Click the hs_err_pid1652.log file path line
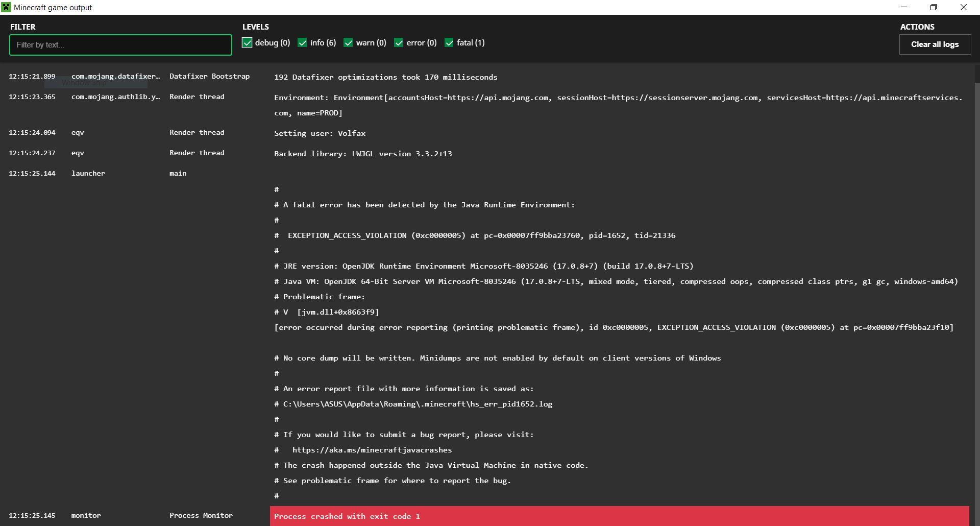The width and height of the screenshot is (980, 526). point(413,404)
